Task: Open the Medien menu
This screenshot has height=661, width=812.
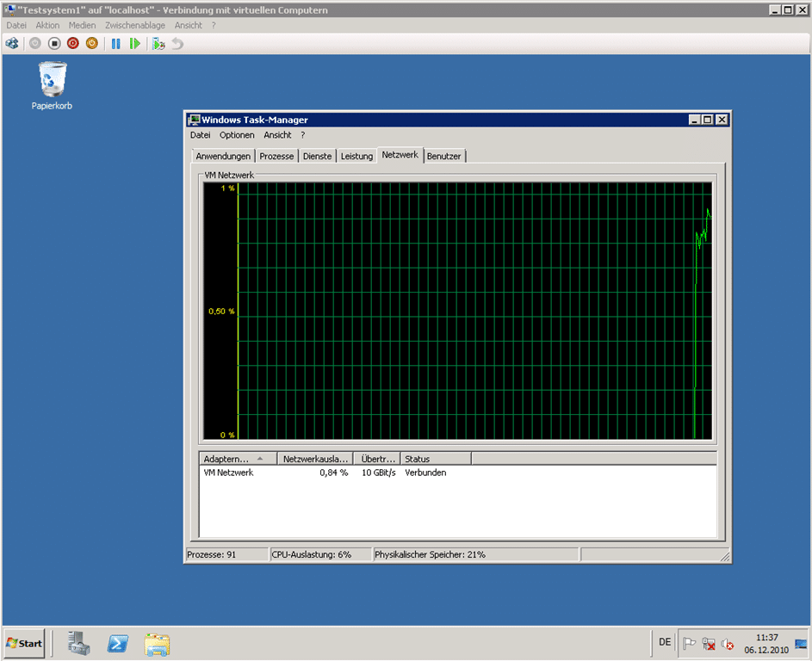Action: (x=83, y=25)
